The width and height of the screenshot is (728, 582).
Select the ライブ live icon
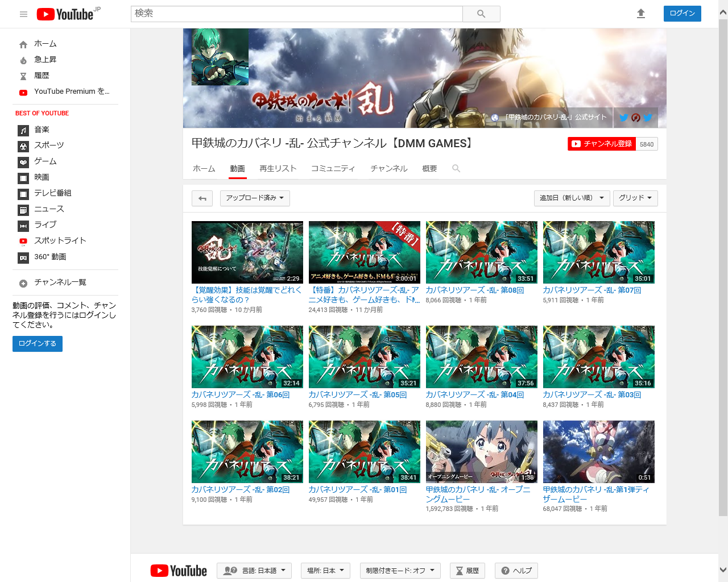pos(23,226)
